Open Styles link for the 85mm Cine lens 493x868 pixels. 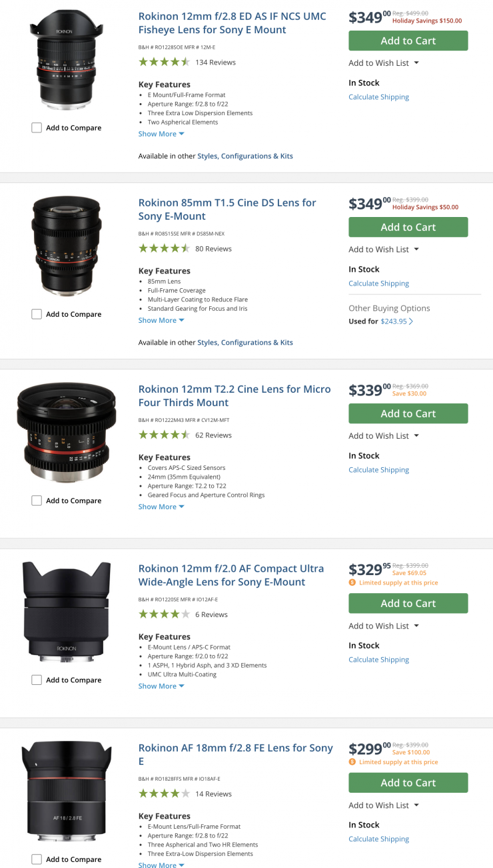pos(207,343)
